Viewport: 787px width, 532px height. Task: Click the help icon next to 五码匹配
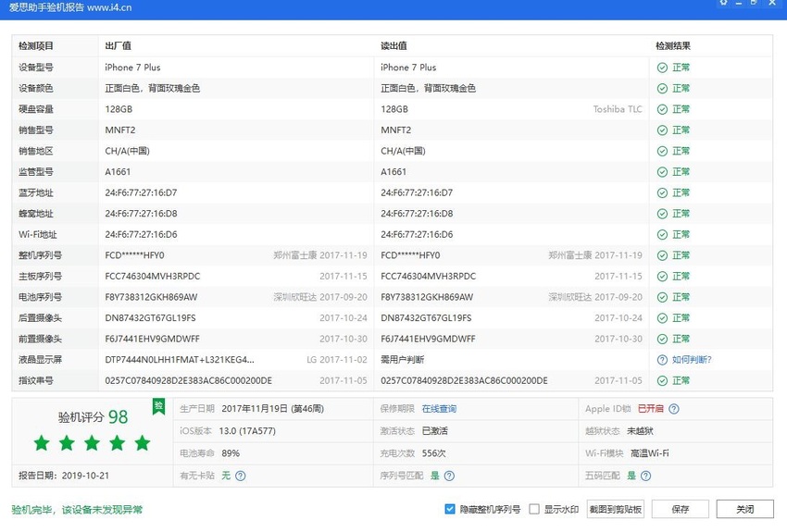(x=646, y=476)
